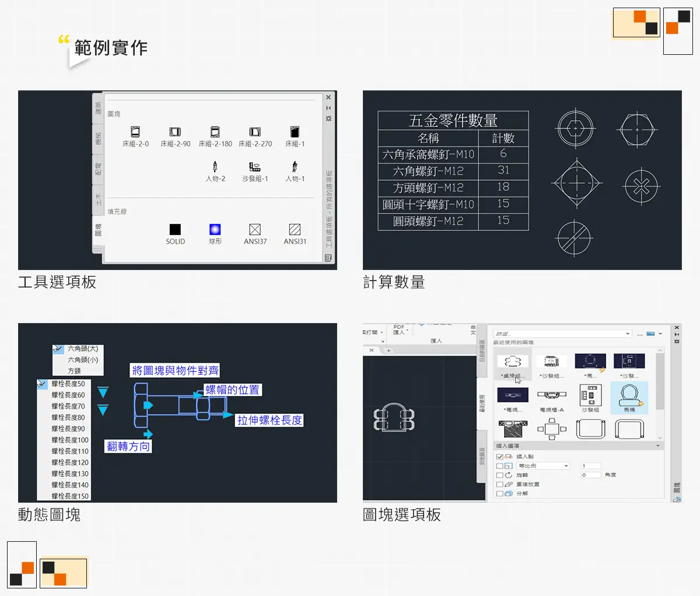This screenshot has height=596, width=700.
Task: Switch to the 機械 palette tab
Action: (x=98, y=139)
